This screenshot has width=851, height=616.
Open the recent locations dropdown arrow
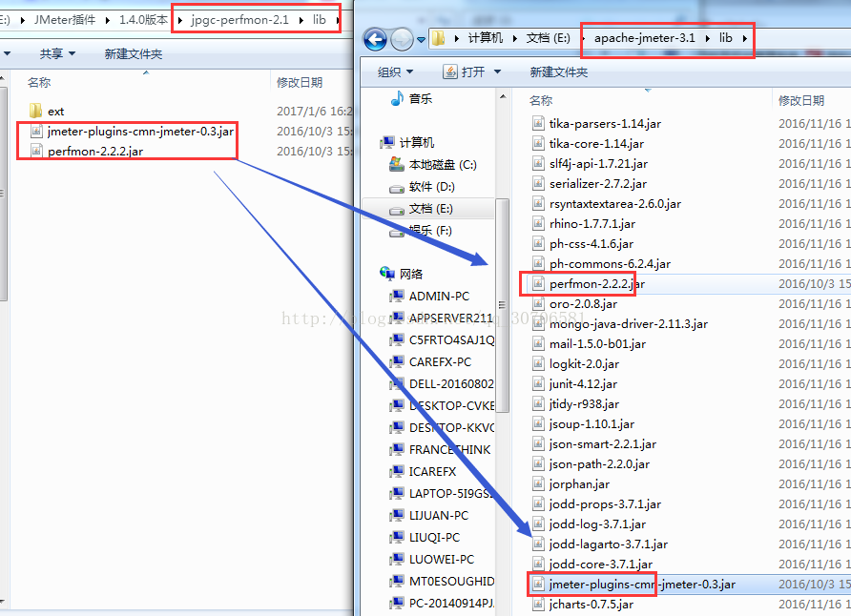(421, 40)
